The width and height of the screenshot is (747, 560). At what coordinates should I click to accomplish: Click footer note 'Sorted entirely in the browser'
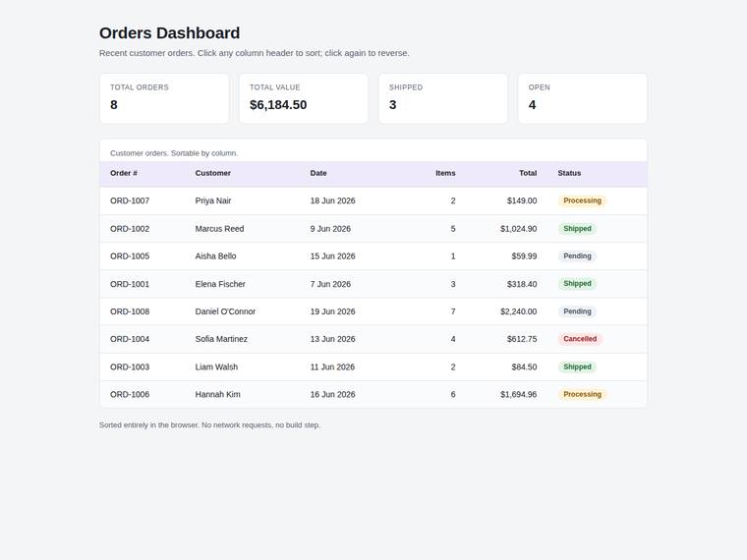coord(148,425)
